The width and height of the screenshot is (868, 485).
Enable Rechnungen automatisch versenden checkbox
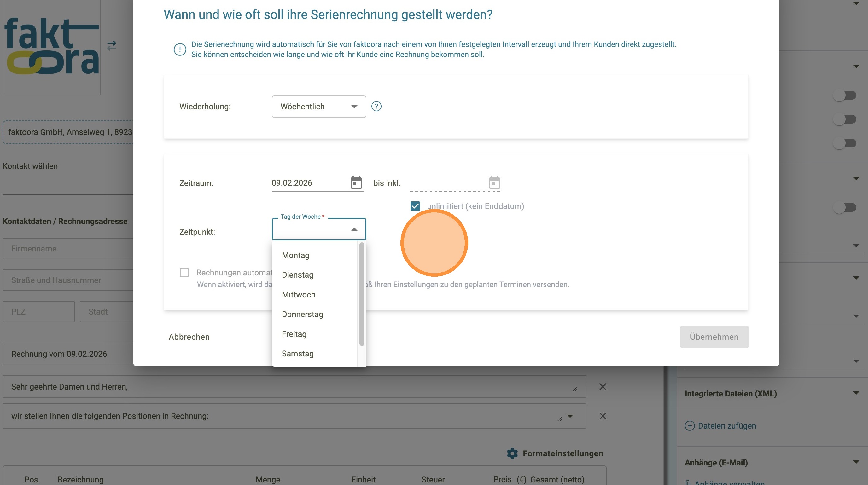(x=184, y=273)
